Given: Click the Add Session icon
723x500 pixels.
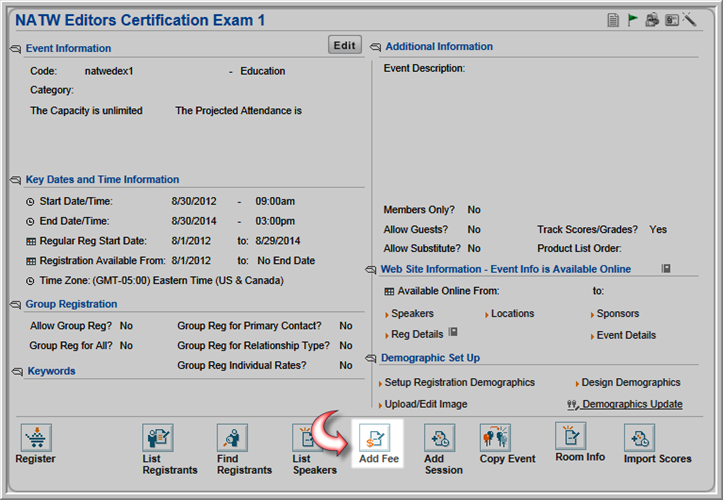Looking at the screenshot, I should pos(439,437).
